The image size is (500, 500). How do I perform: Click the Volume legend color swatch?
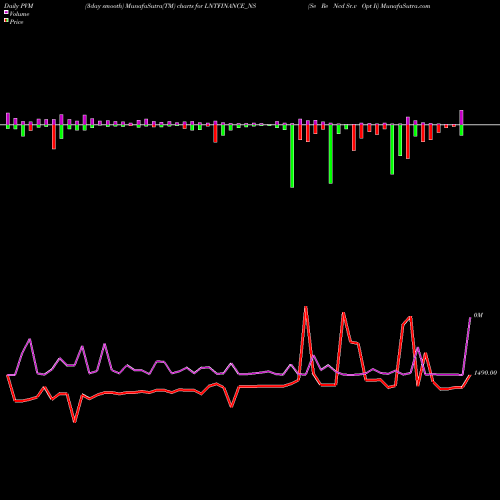tap(6, 13)
